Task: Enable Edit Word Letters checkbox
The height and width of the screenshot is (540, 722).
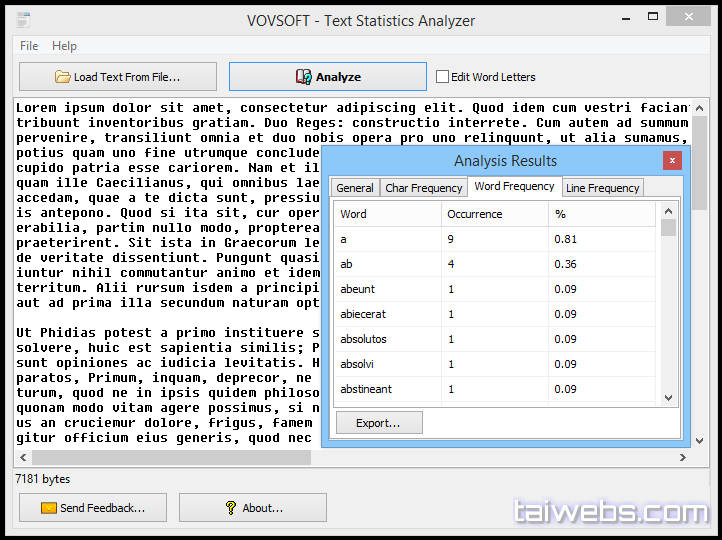Action: (443, 77)
